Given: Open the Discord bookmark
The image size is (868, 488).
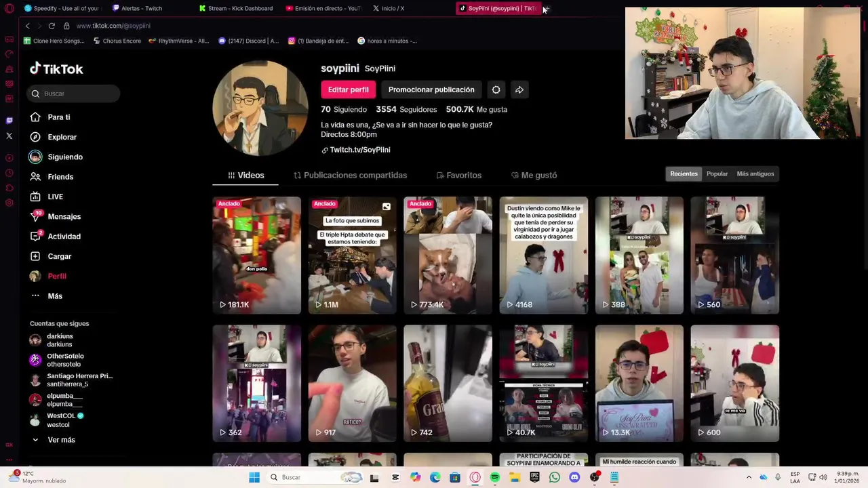Looking at the screenshot, I should click(x=249, y=41).
